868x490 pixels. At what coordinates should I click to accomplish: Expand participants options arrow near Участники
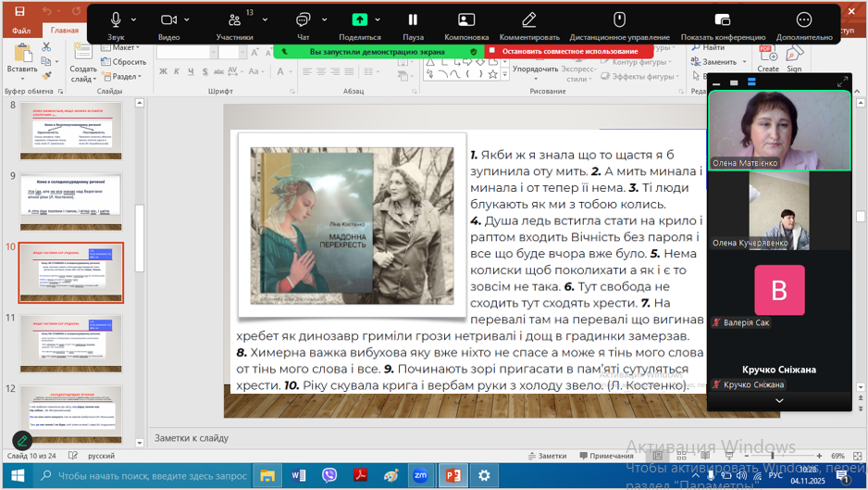[266, 20]
